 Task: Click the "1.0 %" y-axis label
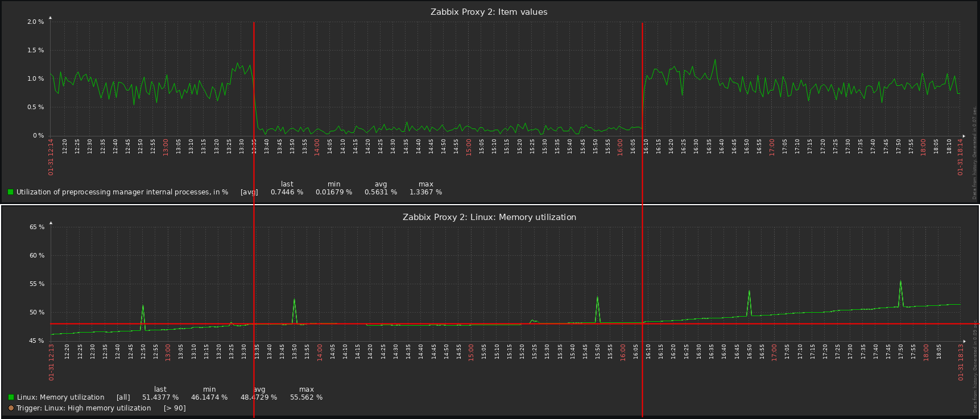[x=35, y=79]
